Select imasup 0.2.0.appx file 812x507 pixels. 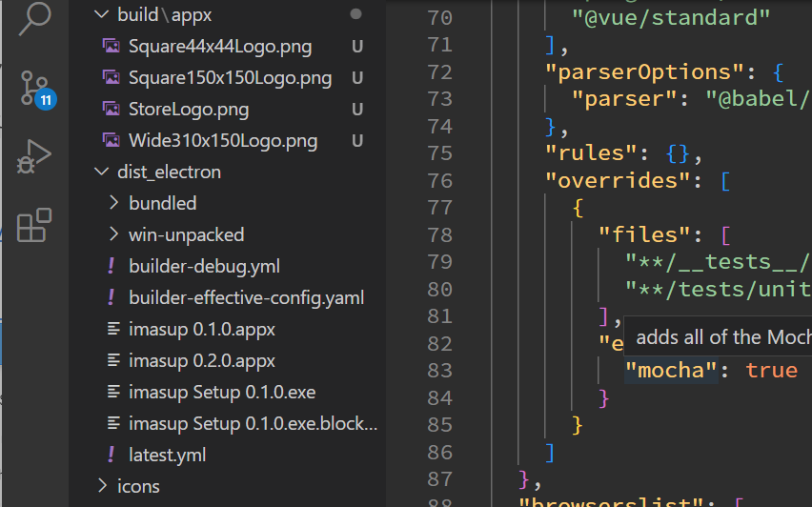(201, 361)
